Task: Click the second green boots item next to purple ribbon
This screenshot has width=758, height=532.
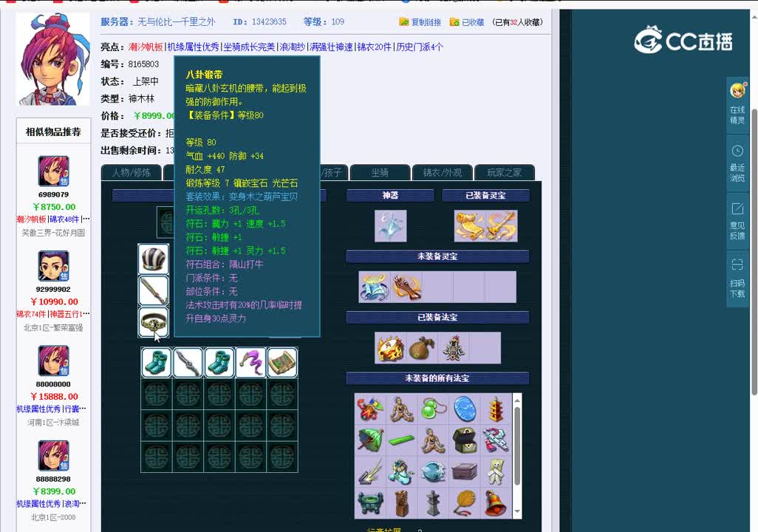Action: tap(219, 362)
